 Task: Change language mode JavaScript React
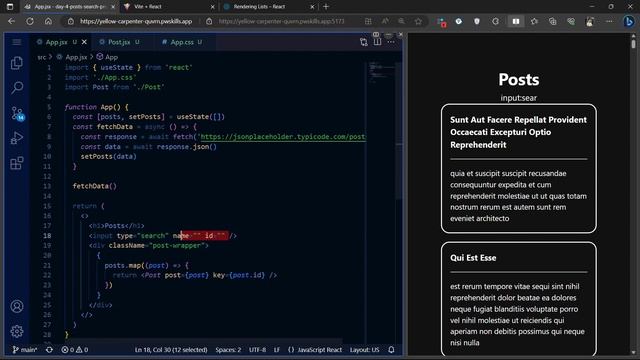coord(315,350)
